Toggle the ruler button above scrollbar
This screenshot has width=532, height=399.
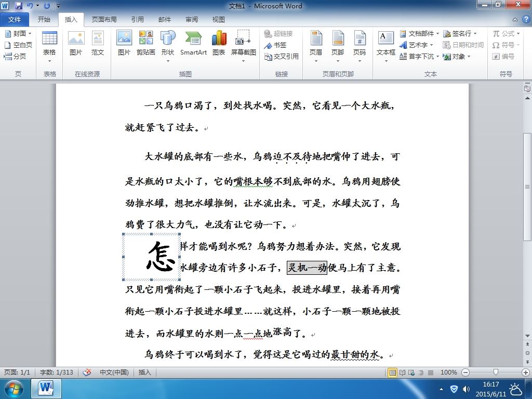tap(527, 88)
